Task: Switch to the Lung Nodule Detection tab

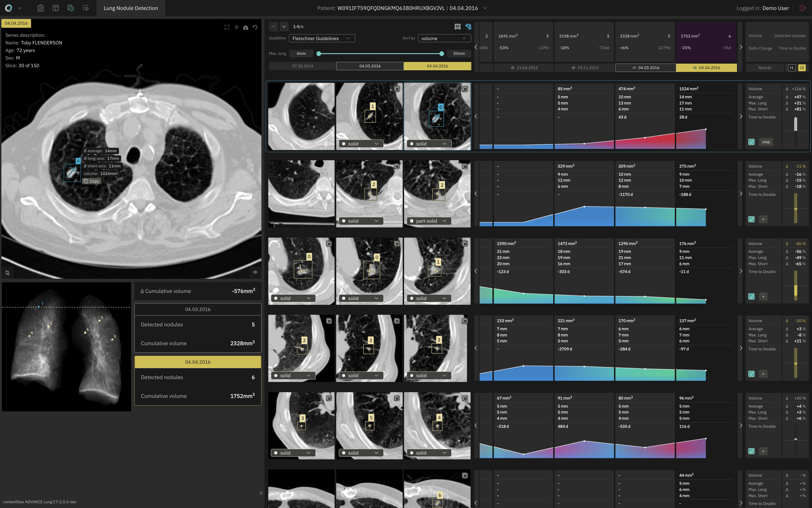Action: click(x=130, y=8)
